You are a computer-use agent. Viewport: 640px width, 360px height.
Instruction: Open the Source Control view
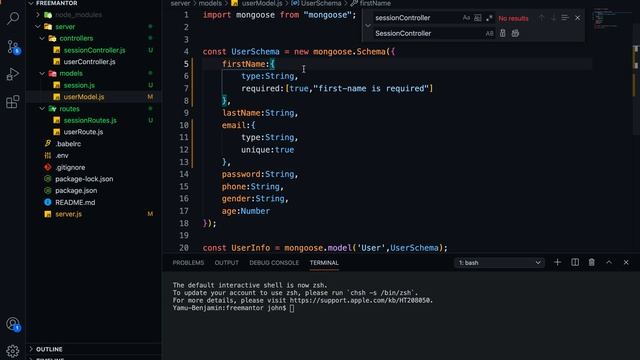13,47
